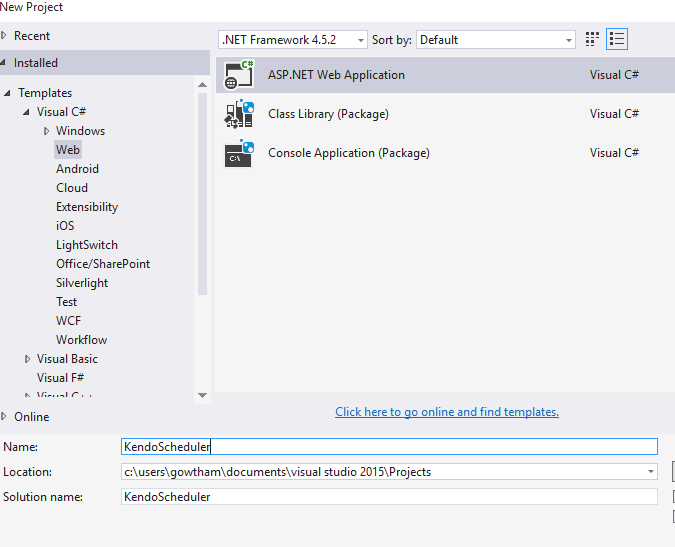Select the Test template category

coord(66,302)
